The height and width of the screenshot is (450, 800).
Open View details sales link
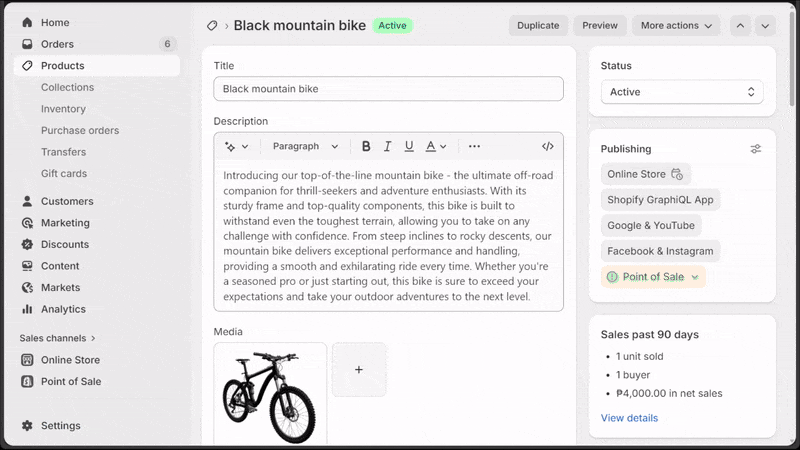[629, 418]
